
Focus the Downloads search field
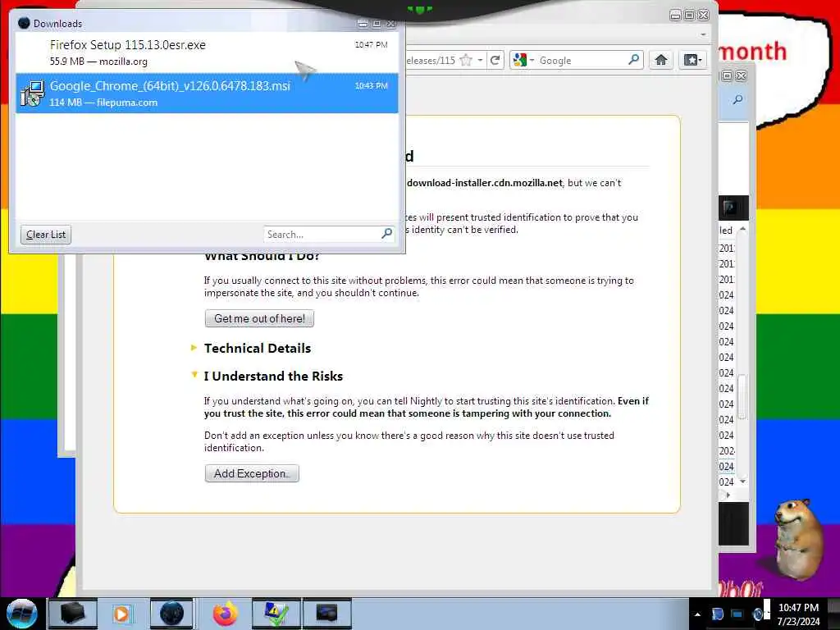tap(322, 234)
